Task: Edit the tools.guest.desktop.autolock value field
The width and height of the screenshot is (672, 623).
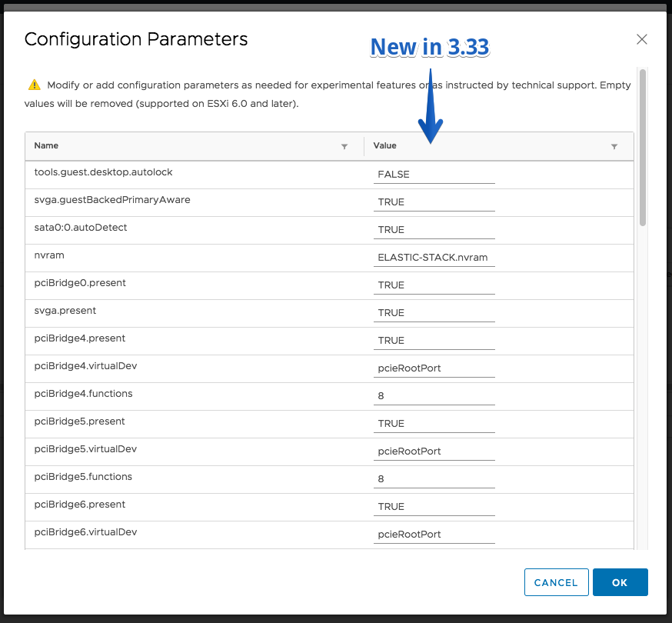Action: 434,175
